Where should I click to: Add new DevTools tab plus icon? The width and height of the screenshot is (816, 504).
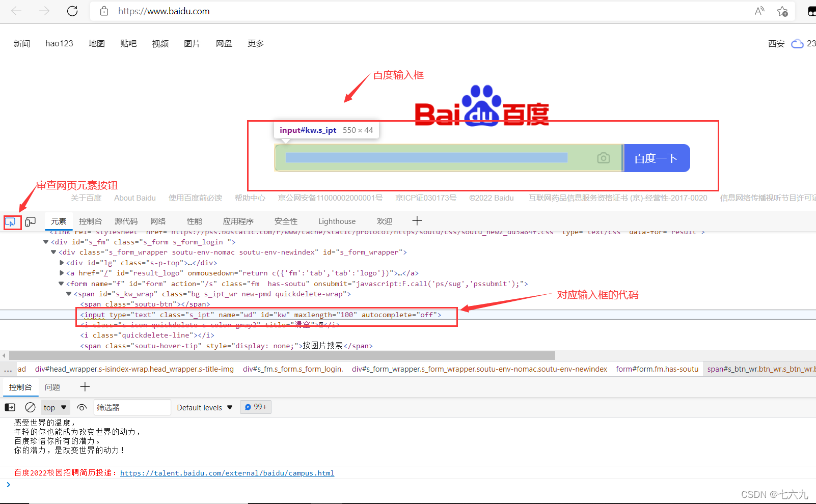click(417, 220)
